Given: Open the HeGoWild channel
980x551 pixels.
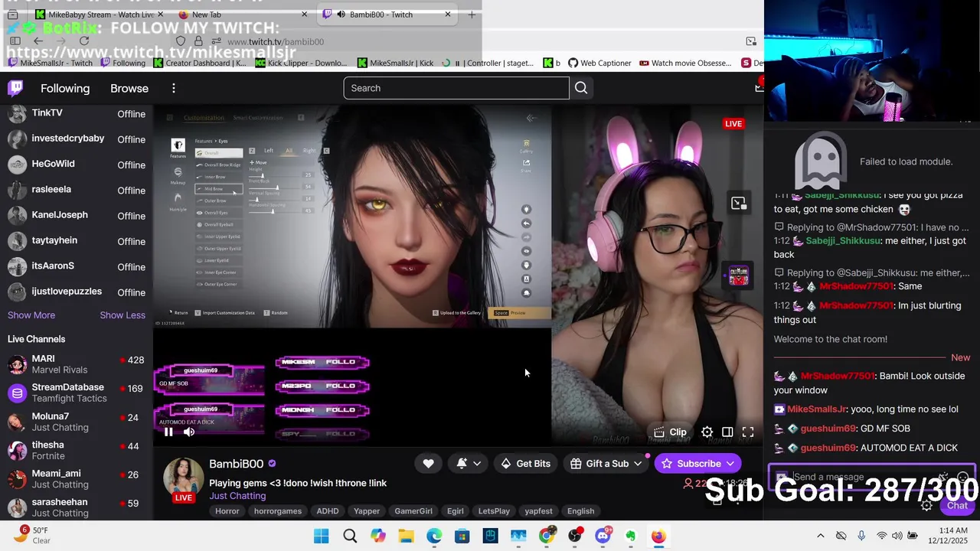Looking at the screenshot, I should [x=77, y=164].
